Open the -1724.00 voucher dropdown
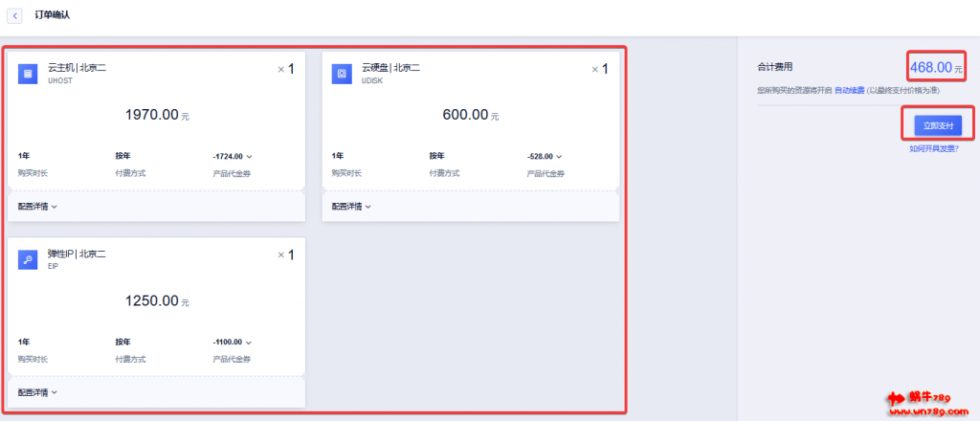 (233, 156)
